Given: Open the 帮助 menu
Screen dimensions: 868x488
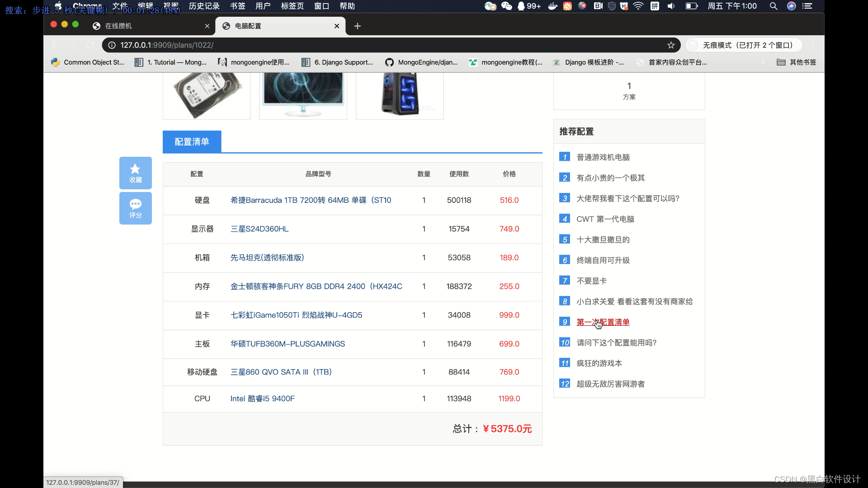Looking at the screenshot, I should coord(347,6).
